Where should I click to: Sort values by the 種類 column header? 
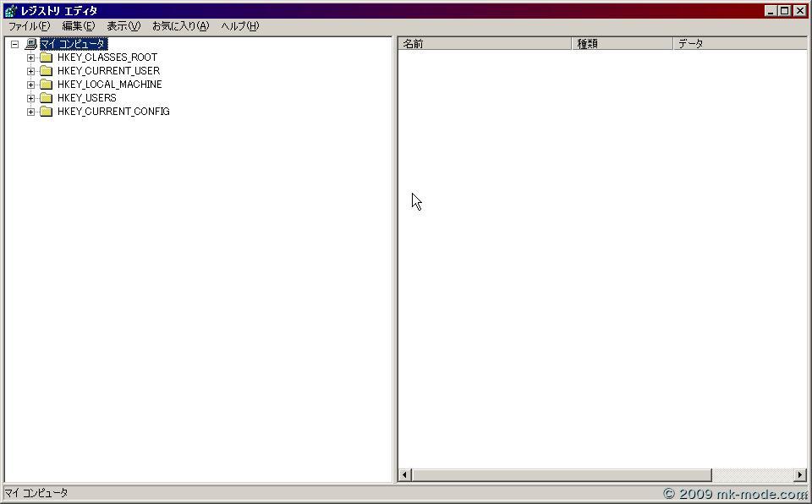(622, 42)
